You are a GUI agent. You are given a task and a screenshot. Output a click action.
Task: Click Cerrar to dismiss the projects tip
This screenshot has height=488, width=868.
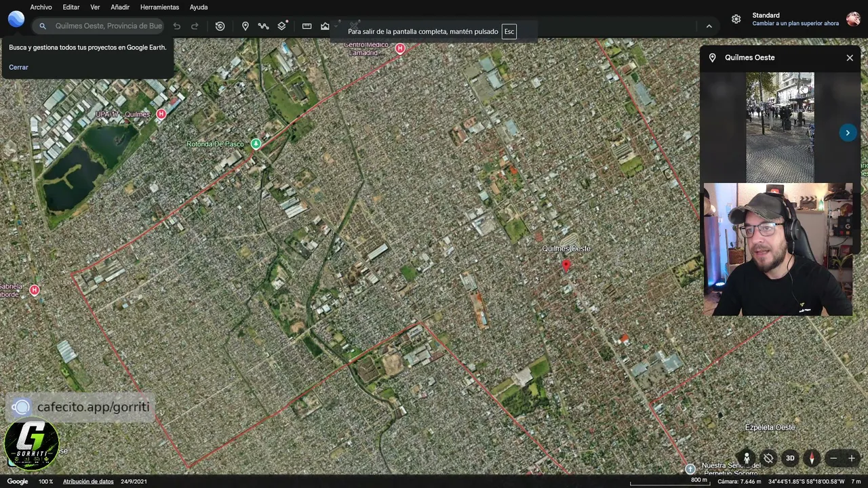(x=18, y=67)
